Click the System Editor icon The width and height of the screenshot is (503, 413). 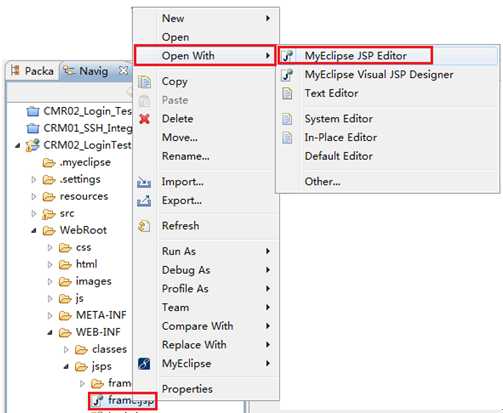coord(287,119)
